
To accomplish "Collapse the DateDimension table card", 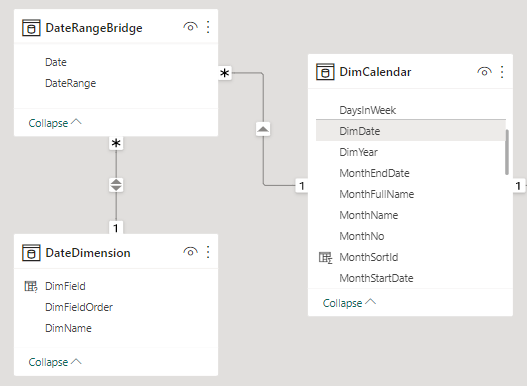I will pyautogui.click(x=55, y=362).
